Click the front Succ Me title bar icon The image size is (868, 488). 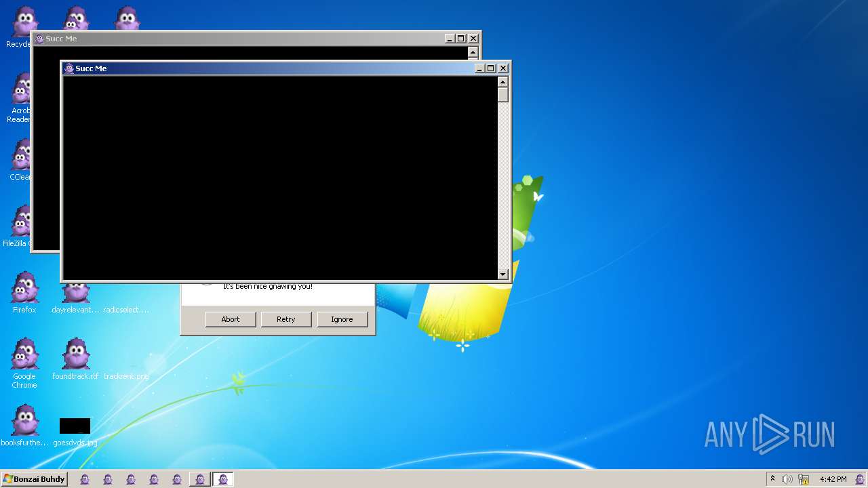[68, 68]
